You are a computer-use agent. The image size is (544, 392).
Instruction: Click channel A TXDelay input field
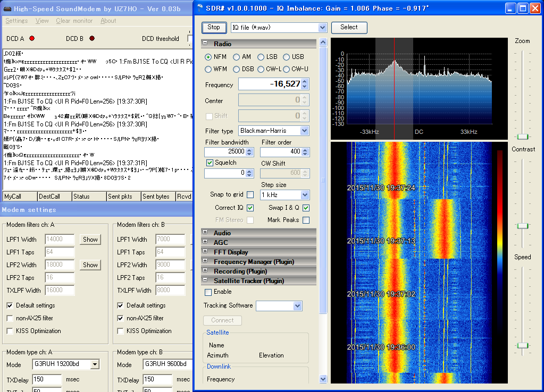pos(47,379)
